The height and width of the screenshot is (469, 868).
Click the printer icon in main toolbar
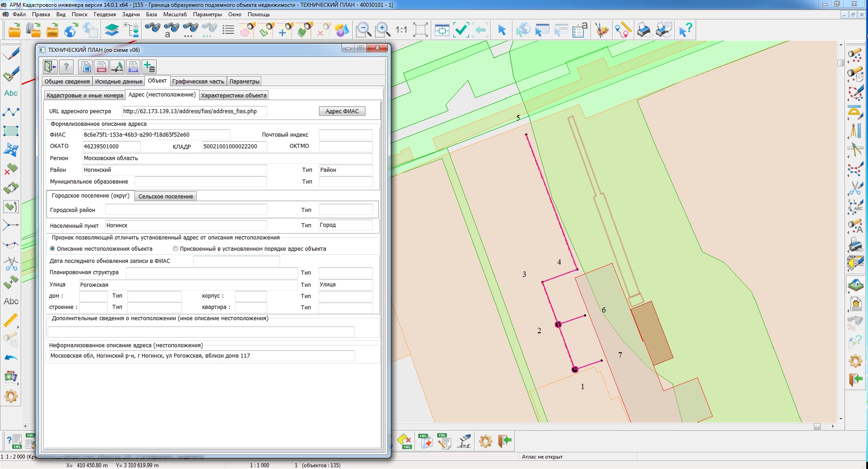[644, 30]
